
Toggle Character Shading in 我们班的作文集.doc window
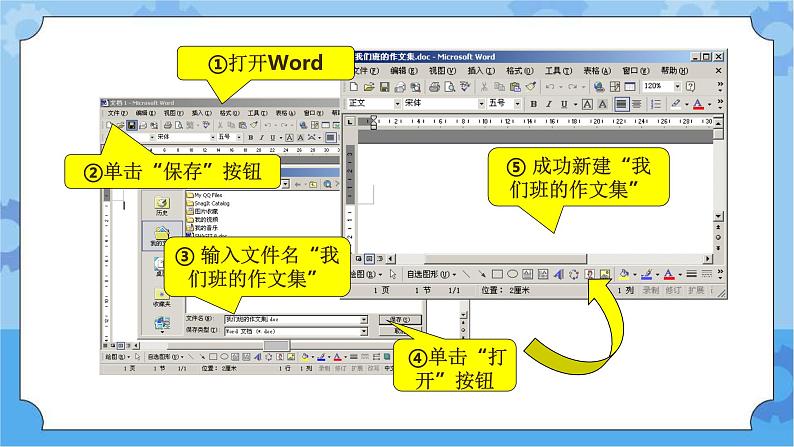[602, 103]
